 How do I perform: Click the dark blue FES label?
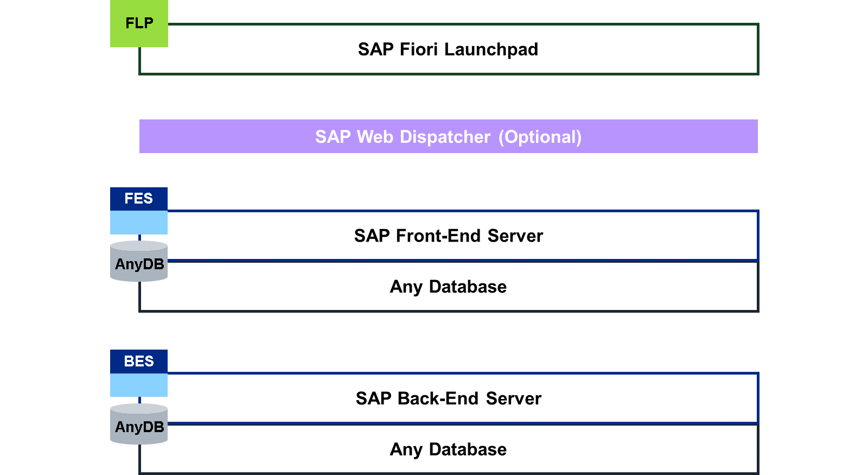point(139,199)
